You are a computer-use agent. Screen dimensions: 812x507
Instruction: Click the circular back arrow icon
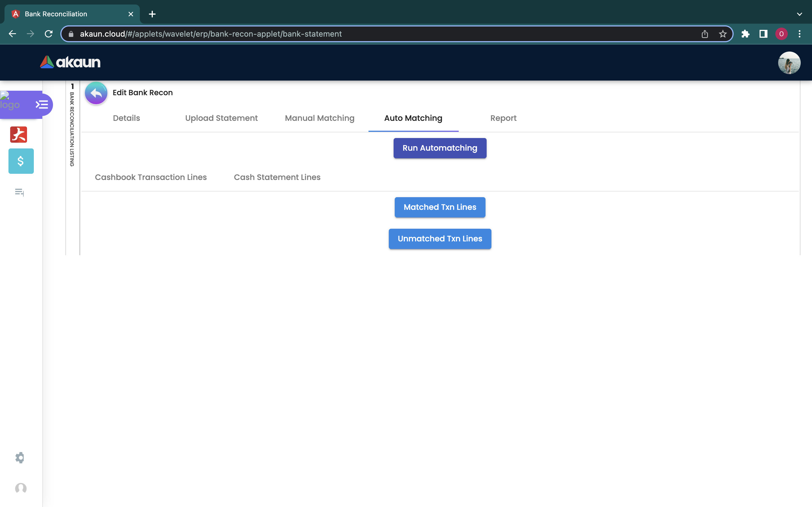coord(96,93)
